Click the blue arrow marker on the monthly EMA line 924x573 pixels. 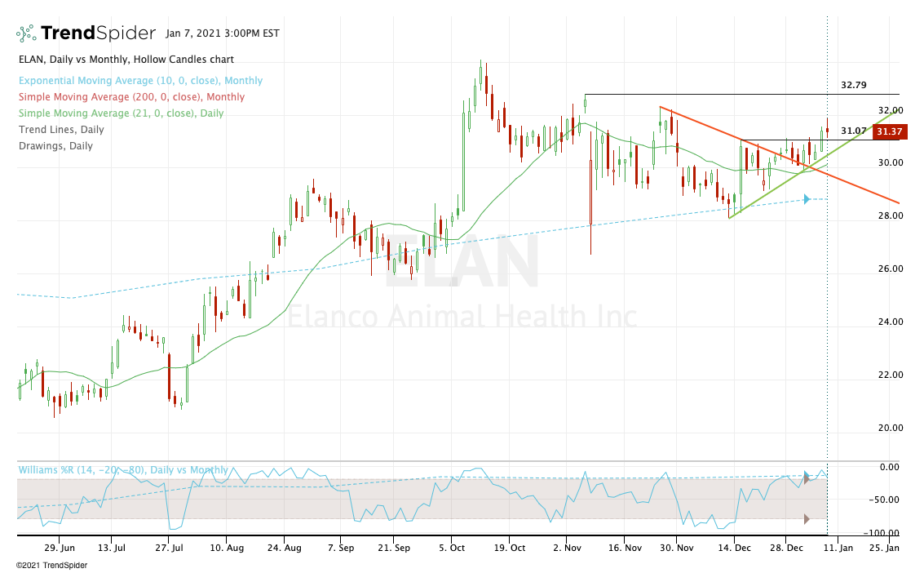pos(807,199)
